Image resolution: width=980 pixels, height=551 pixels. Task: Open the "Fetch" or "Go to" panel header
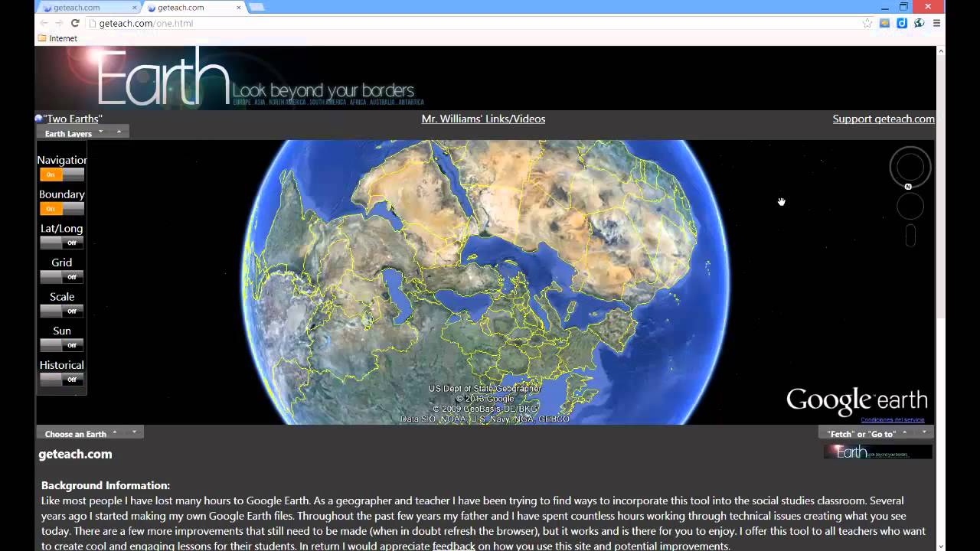click(876, 432)
